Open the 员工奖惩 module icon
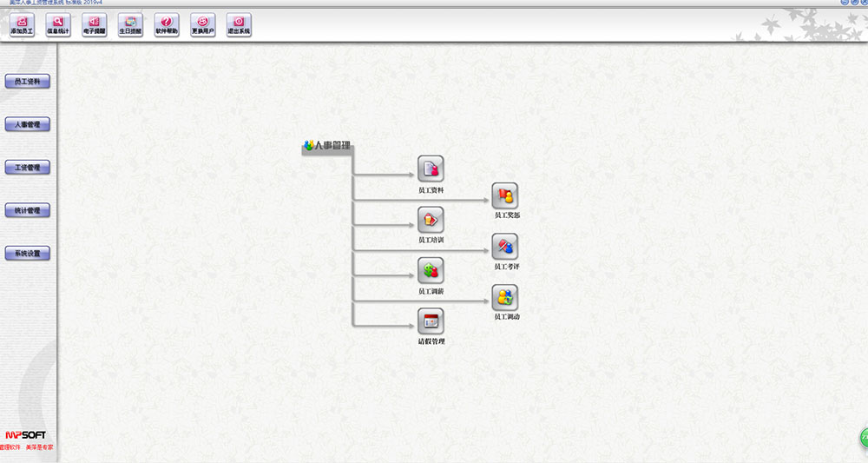 coord(504,195)
